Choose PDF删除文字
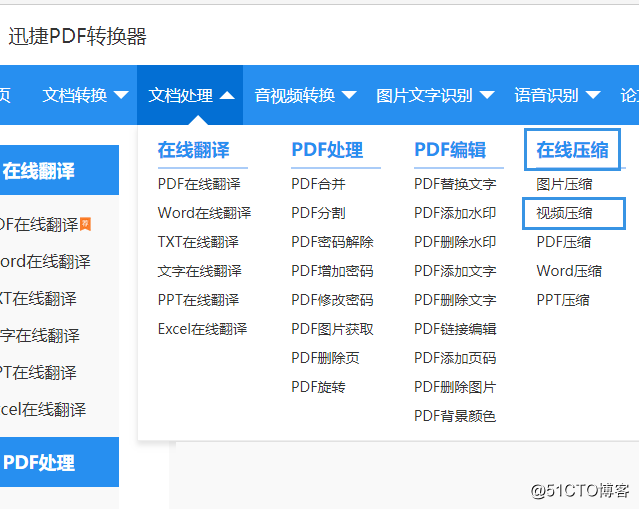 click(x=455, y=300)
